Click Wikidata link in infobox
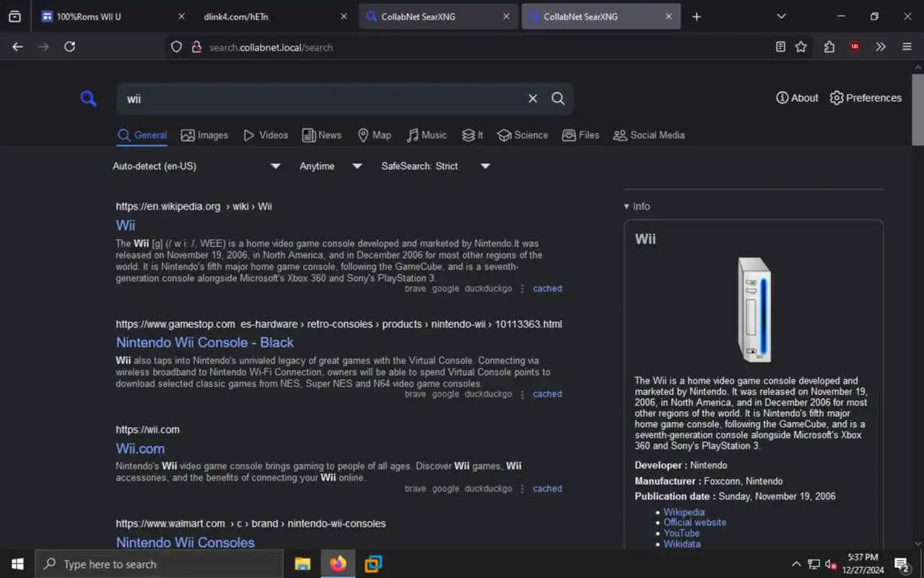Image resolution: width=924 pixels, height=578 pixels. pos(681,544)
